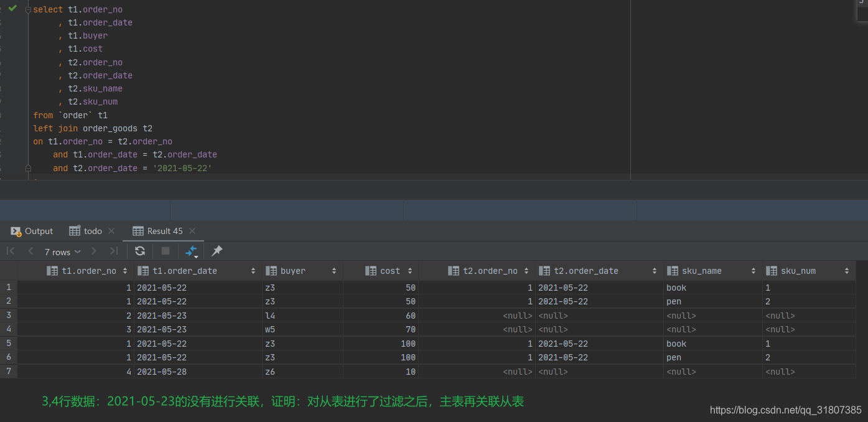
Task: Click the sku_name column table icon
Action: click(672, 271)
